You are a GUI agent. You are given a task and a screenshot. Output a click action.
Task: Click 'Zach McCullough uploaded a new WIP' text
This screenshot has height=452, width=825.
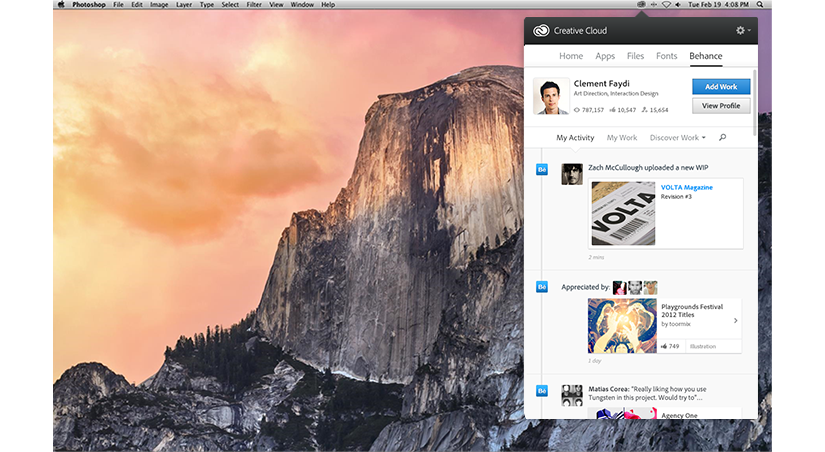(648, 167)
